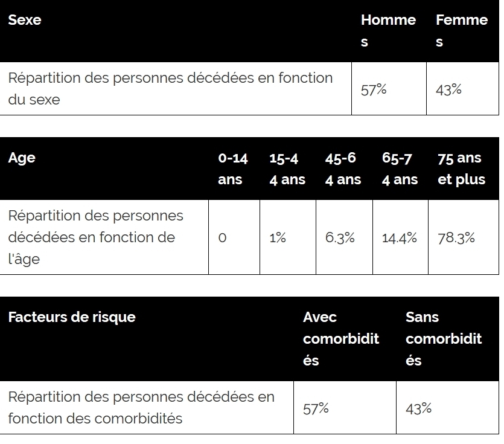Click the '75 ans et plus' header
504x444 pixels.
462,169
